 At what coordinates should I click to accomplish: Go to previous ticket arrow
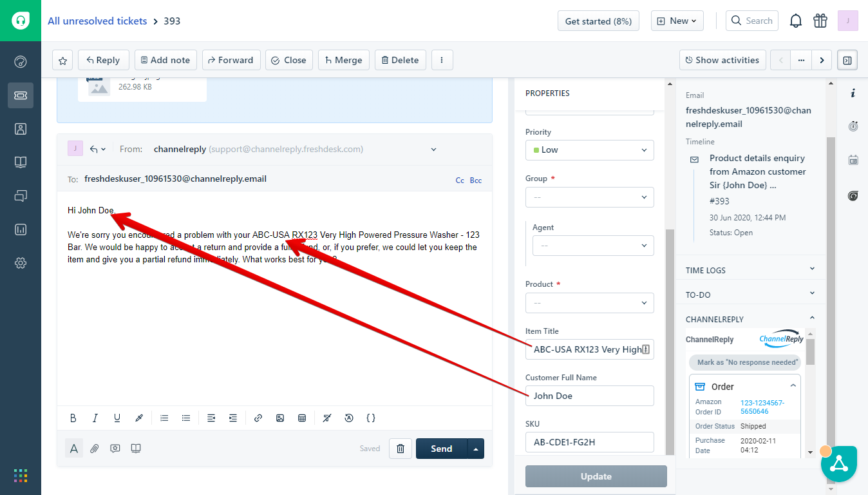[781, 60]
